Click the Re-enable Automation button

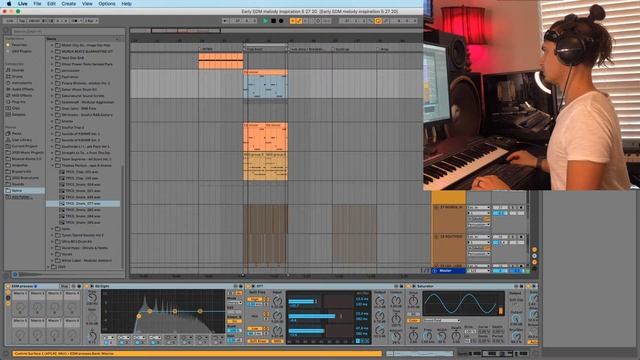click(306, 21)
